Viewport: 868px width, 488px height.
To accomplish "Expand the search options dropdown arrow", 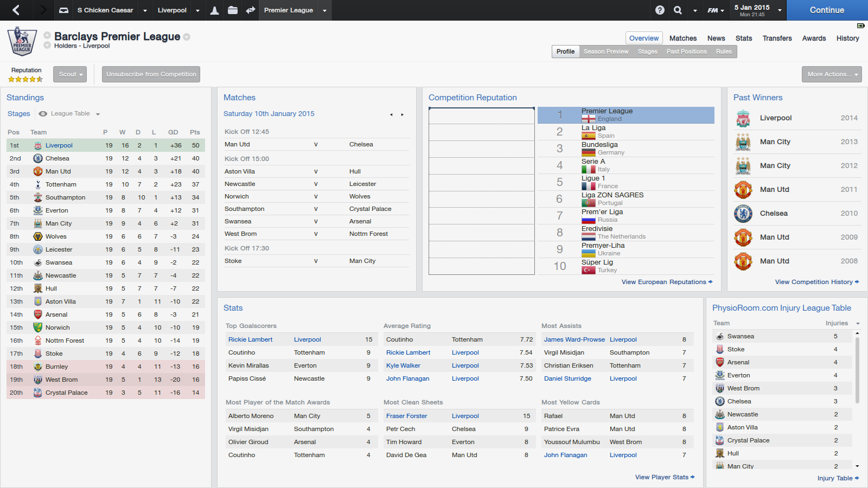I will (x=695, y=10).
